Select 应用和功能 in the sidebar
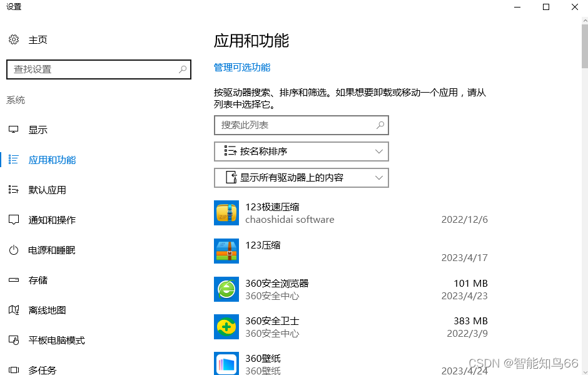The height and width of the screenshot is (375, 588). [52, 160]
